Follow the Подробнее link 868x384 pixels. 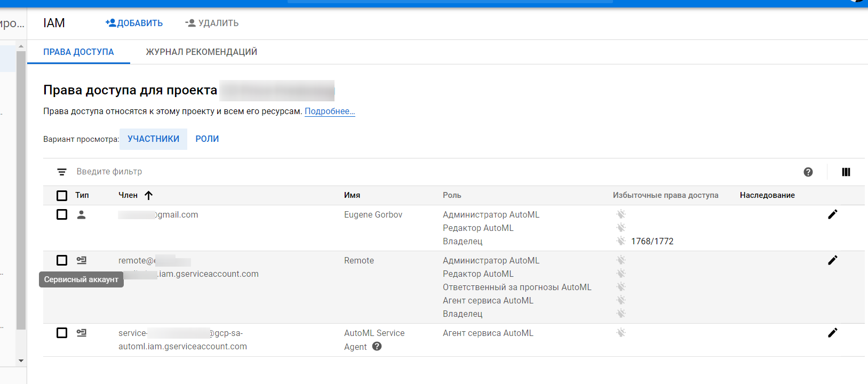pos(330,111)
